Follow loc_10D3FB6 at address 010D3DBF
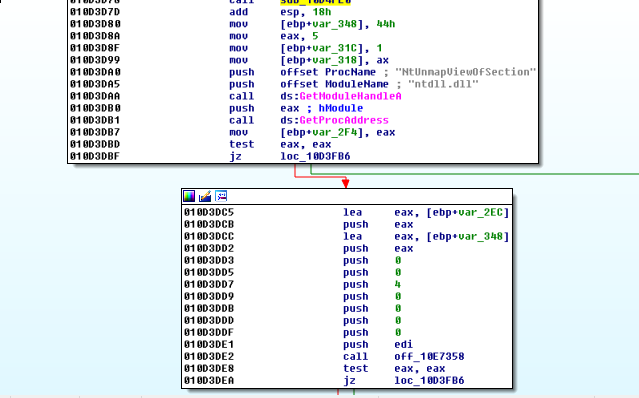 (x=315, y=156)
